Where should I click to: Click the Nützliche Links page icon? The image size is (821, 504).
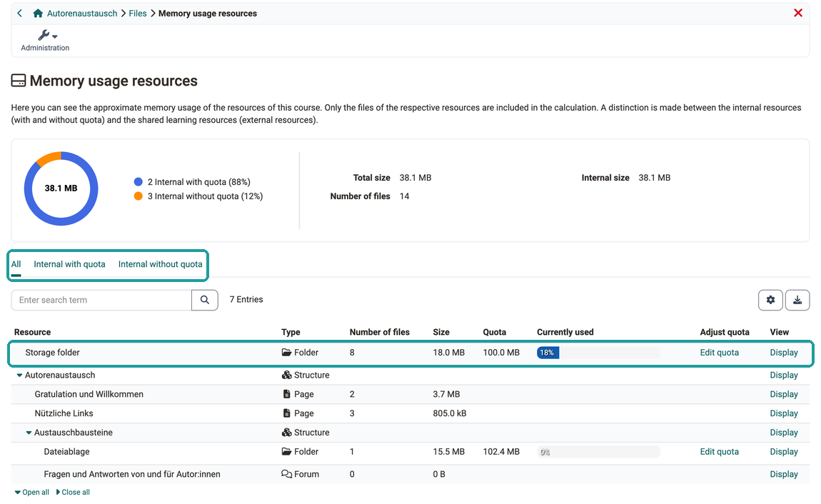pyautogui.click(x=286, y=413)
